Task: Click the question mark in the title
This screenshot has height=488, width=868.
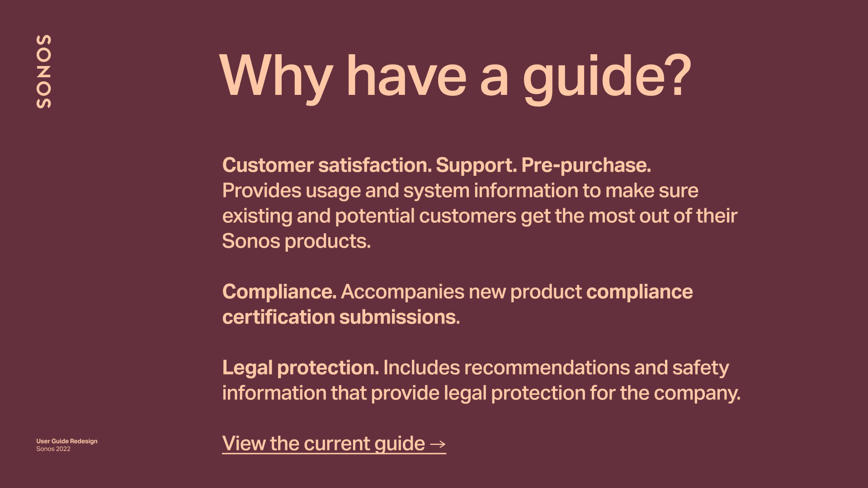Action: pyautogui.click(x=681, y=76)
